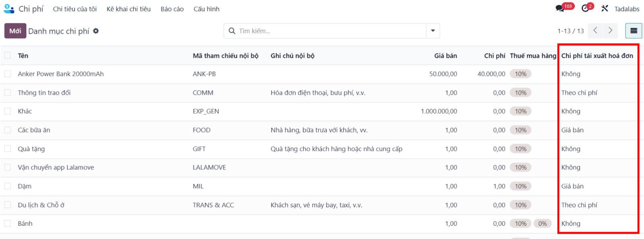Click the COMM reference cell
Viewport: 644px width, 239px height.
coord(203,93)
